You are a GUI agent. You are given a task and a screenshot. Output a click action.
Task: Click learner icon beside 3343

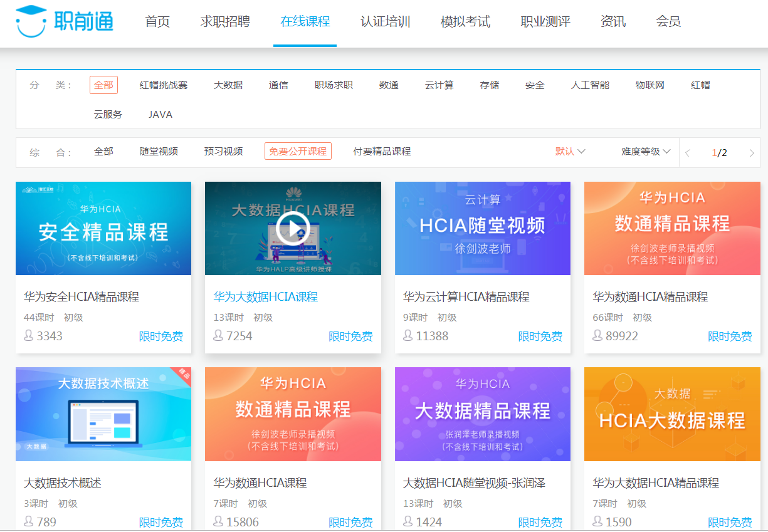point(28,336)
